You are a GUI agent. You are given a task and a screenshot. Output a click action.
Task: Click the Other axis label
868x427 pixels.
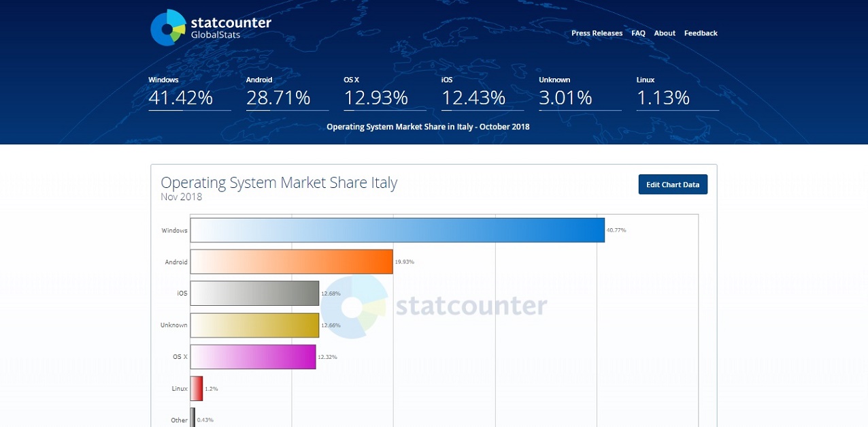click(180, 420)
